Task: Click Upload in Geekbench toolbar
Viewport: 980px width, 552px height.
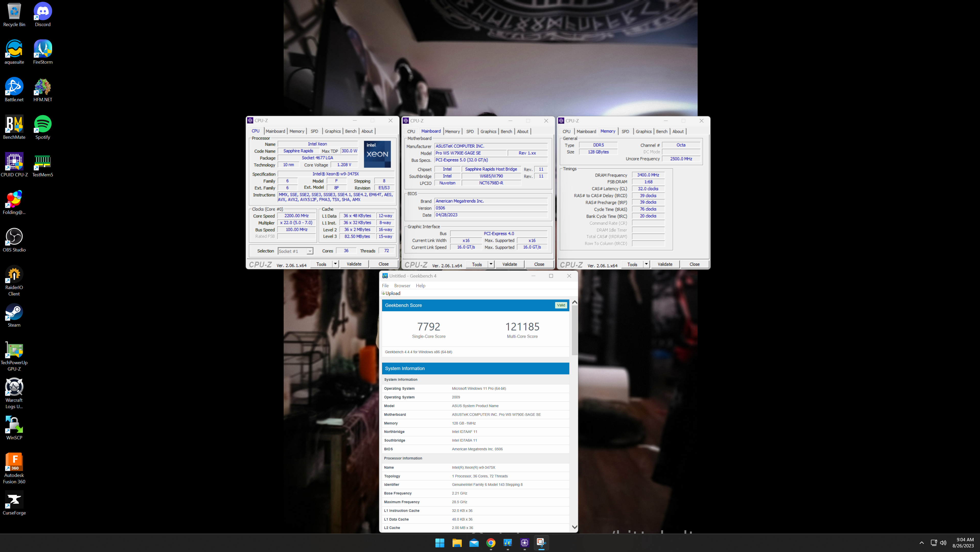Action: [391, 293]
